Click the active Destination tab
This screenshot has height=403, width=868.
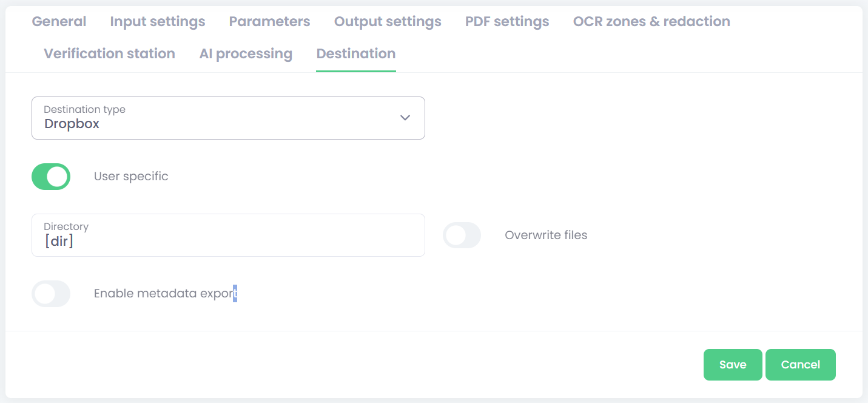tap(356, 54)
